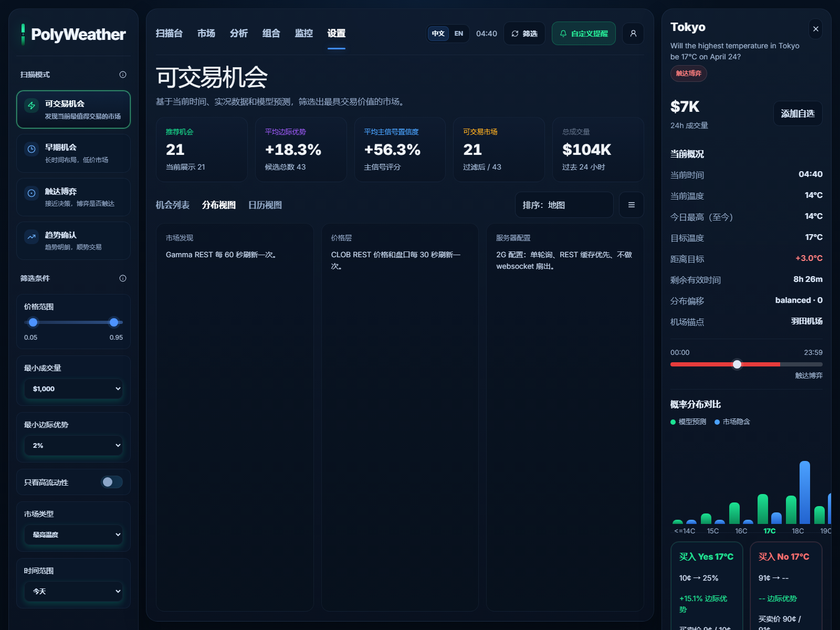
Task: Click 平均边际优势 +18.3% card
Action: pyautogui.click(x=301, y=150)
